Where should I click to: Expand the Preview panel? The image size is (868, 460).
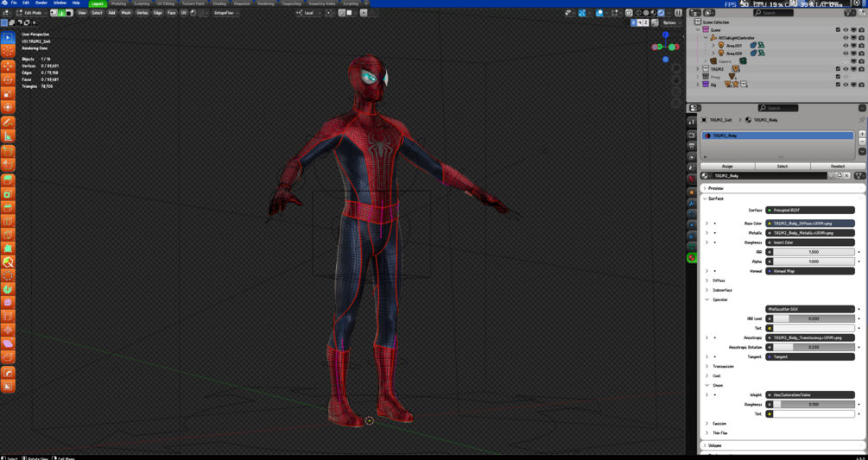(x=716, y=188)
